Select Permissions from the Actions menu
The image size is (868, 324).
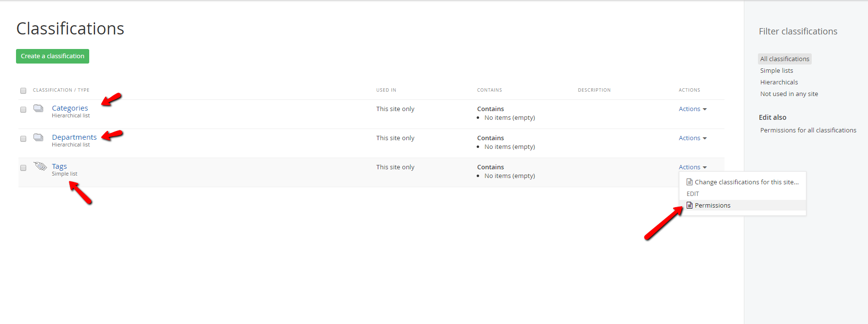click(742, 205)
